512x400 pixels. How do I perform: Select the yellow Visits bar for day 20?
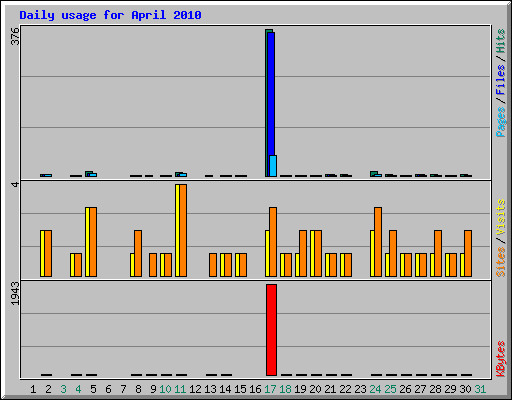click(x=312, y=253)
